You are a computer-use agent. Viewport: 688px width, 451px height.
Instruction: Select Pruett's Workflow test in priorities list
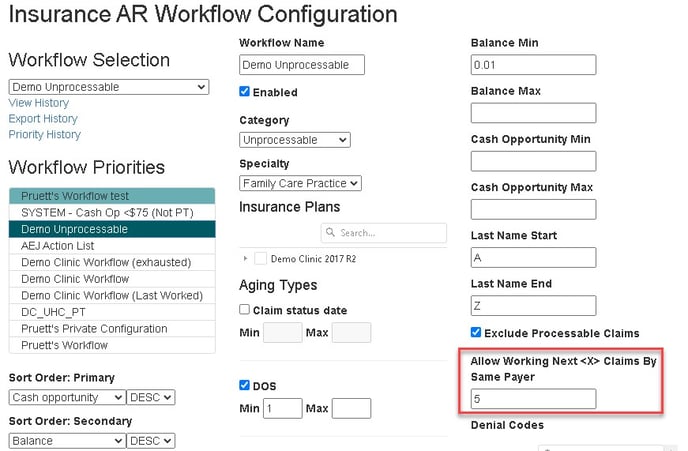click(x=111, y=196)
